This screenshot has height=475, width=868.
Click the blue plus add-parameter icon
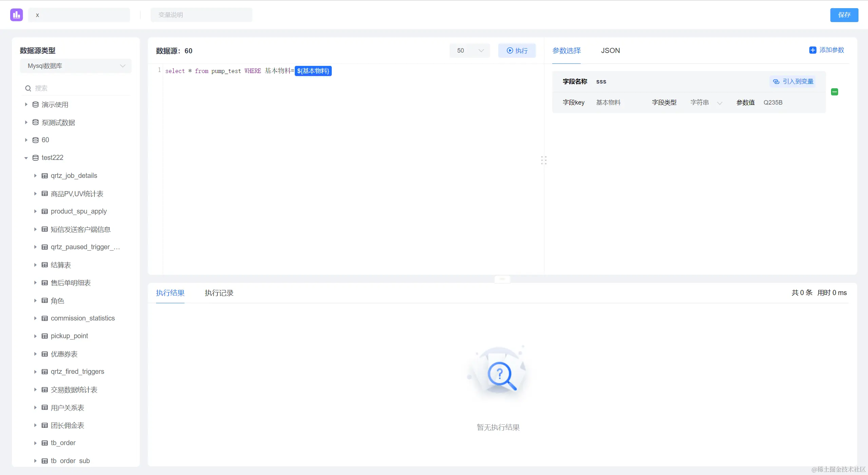tap(812, 50)
